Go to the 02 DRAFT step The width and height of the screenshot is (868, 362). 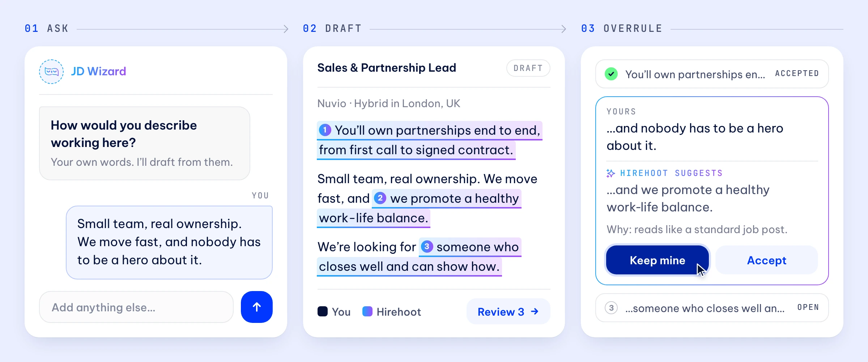(332, 29)
